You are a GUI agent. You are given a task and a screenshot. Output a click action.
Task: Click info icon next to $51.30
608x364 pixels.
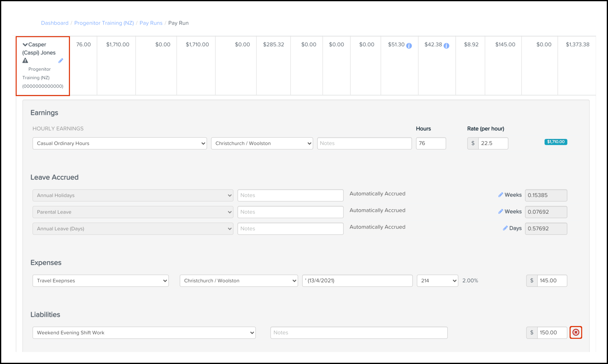click(409, 46)
